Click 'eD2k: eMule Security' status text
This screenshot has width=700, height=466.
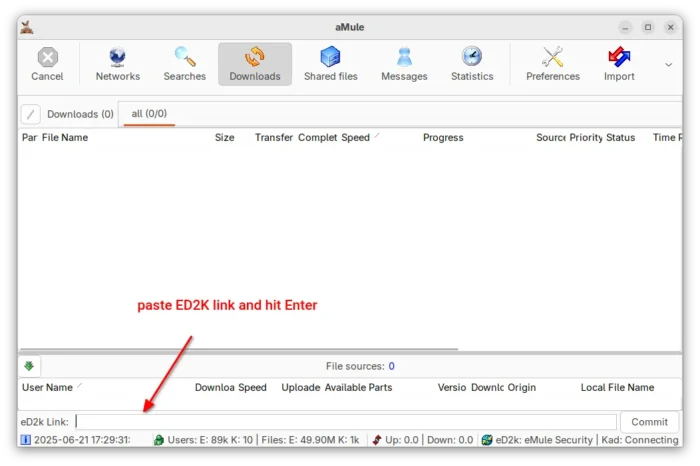(544, 440)
